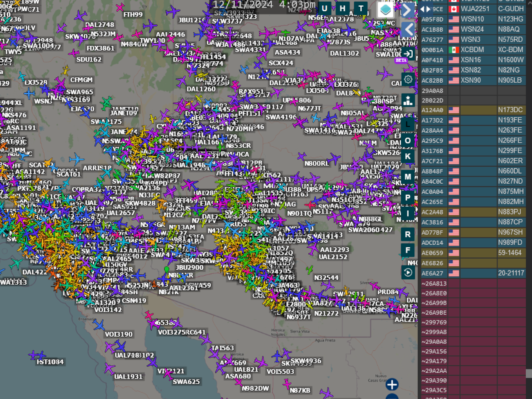Click registration N875MH in table
This screenshot has width=532, height=399.
[x=511, y=191]
